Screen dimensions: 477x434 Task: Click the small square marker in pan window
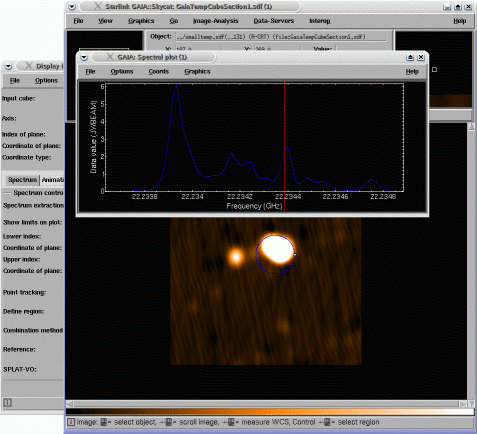pos(434,70)
